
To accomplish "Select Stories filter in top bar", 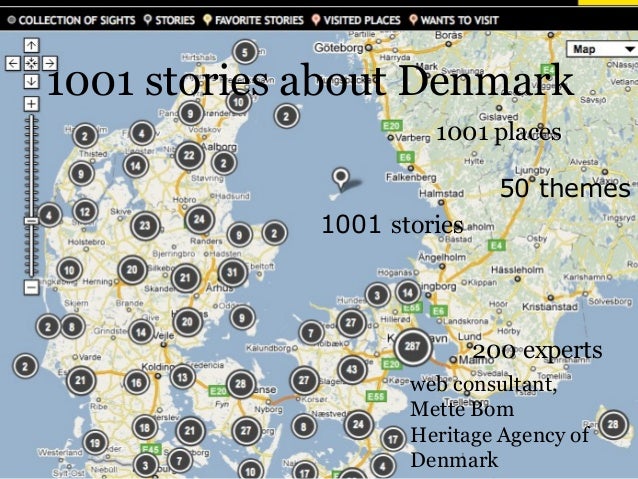I will (169, 20).
